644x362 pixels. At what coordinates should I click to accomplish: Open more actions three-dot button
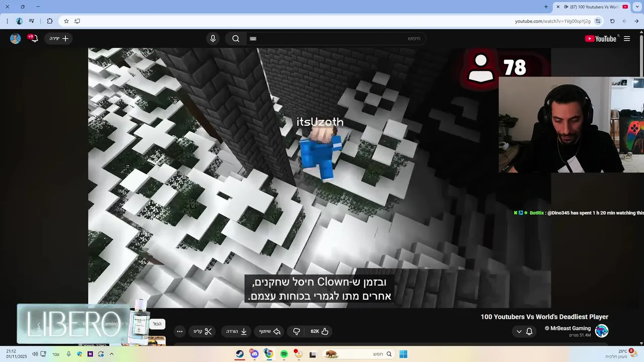tap(180, 331)
